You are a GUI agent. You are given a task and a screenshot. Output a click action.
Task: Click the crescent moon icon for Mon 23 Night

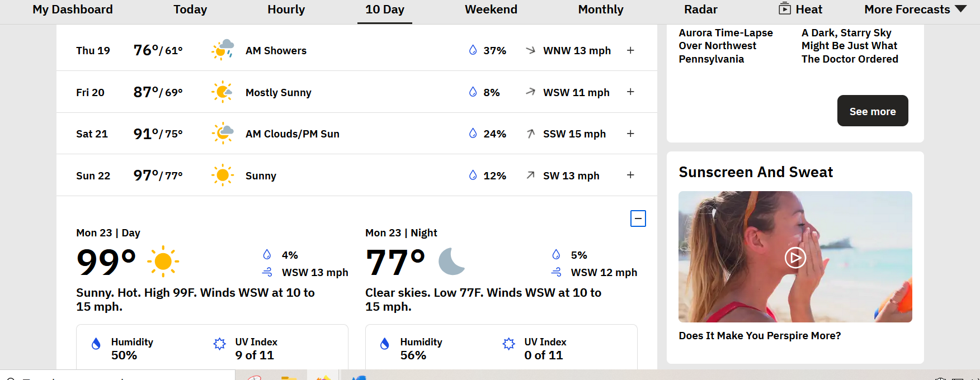451,262
